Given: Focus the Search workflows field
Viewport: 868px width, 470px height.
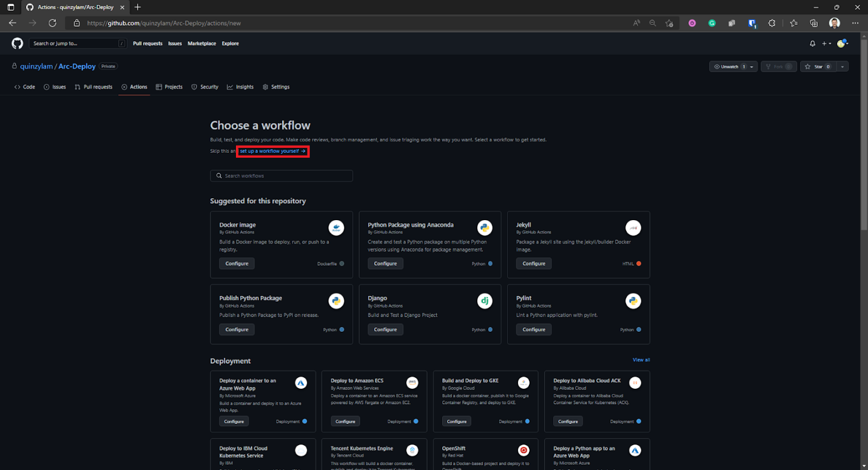Looking at the screenshot, I should point(281,176).
